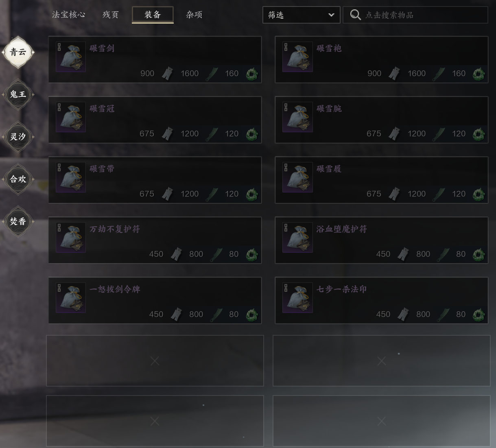Click the jade ring currency icon on 碾雪冠

[x=252, y=134]
